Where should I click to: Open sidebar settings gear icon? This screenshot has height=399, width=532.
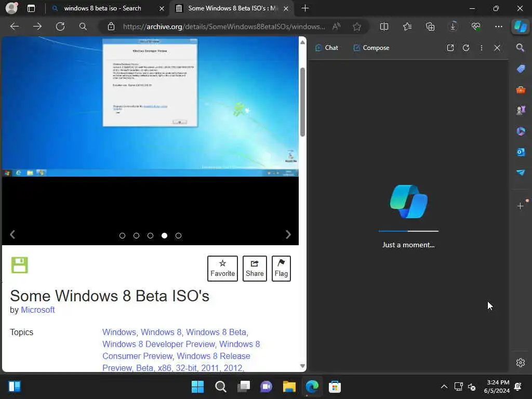521,363
